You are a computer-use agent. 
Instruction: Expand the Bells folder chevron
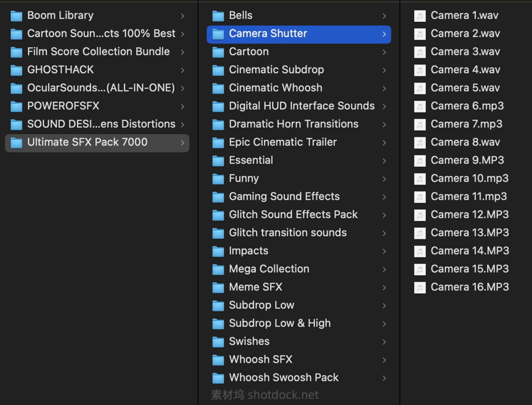(384, 16)
